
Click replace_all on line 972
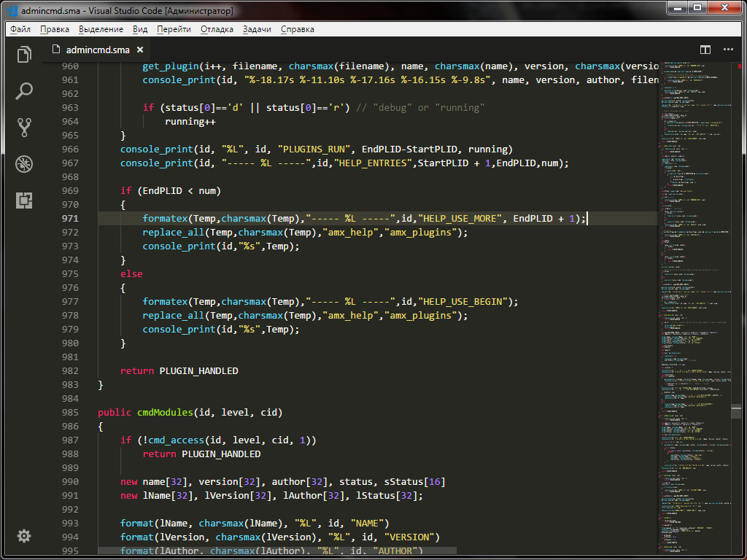coord(174,233)
